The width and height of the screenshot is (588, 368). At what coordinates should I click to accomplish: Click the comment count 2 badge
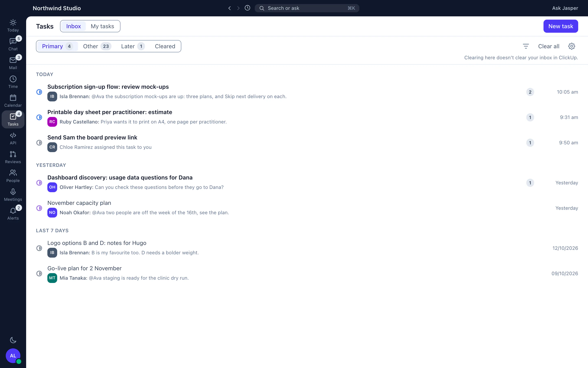(530, 92)
